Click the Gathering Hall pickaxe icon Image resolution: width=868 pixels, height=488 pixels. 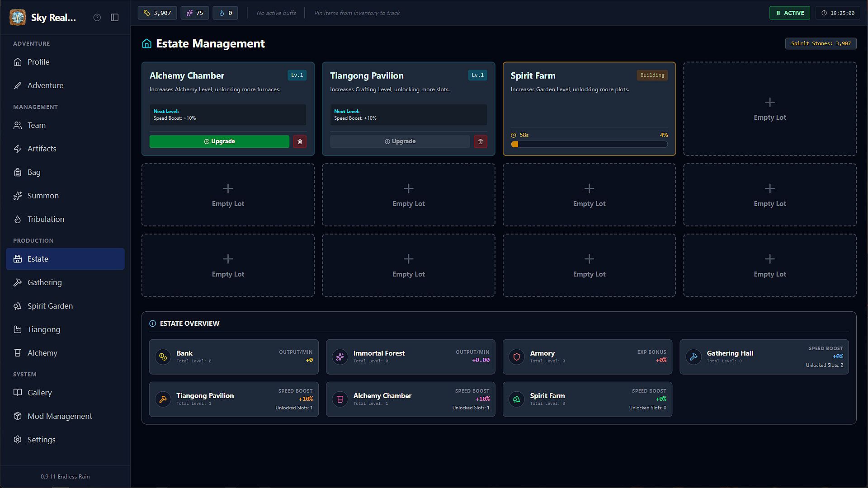[693, 357]
